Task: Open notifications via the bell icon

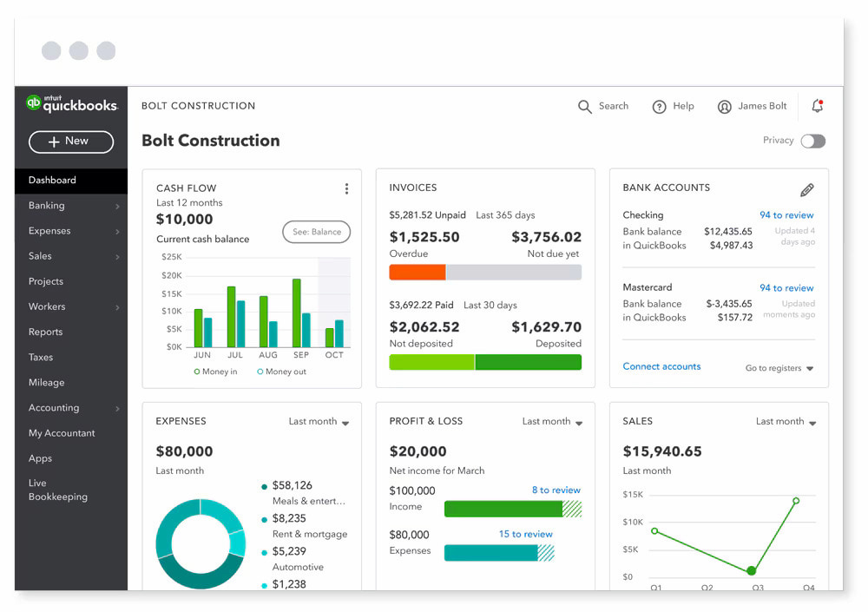Action: [817, 105]
